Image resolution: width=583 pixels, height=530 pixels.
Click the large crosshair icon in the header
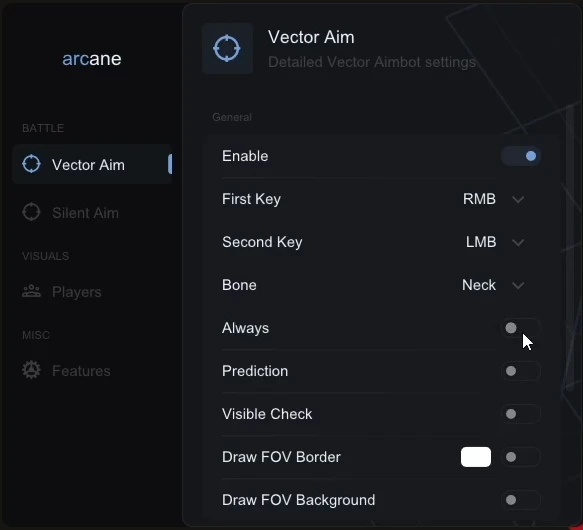[227, 48]
